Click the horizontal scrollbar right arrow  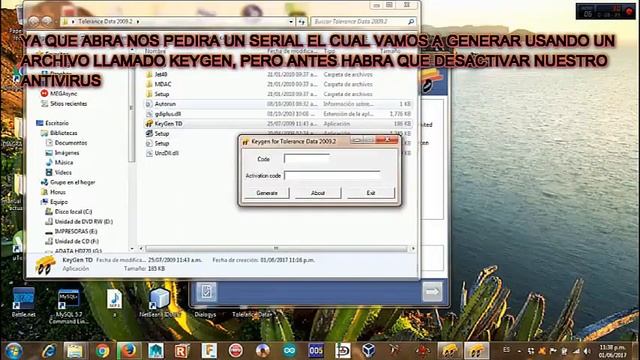coord(413,248)
